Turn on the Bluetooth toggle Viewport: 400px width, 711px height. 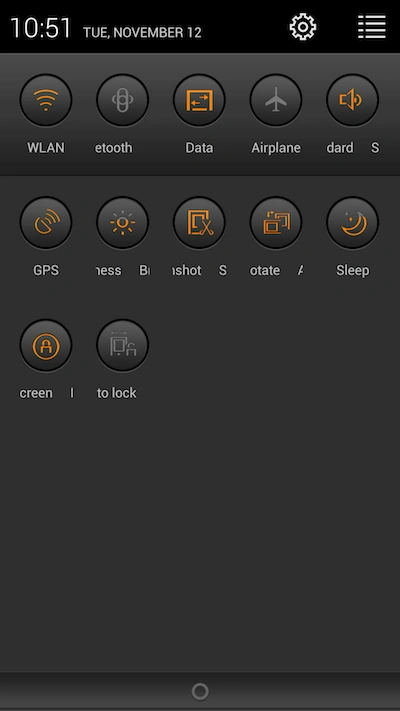pos(122,100)
